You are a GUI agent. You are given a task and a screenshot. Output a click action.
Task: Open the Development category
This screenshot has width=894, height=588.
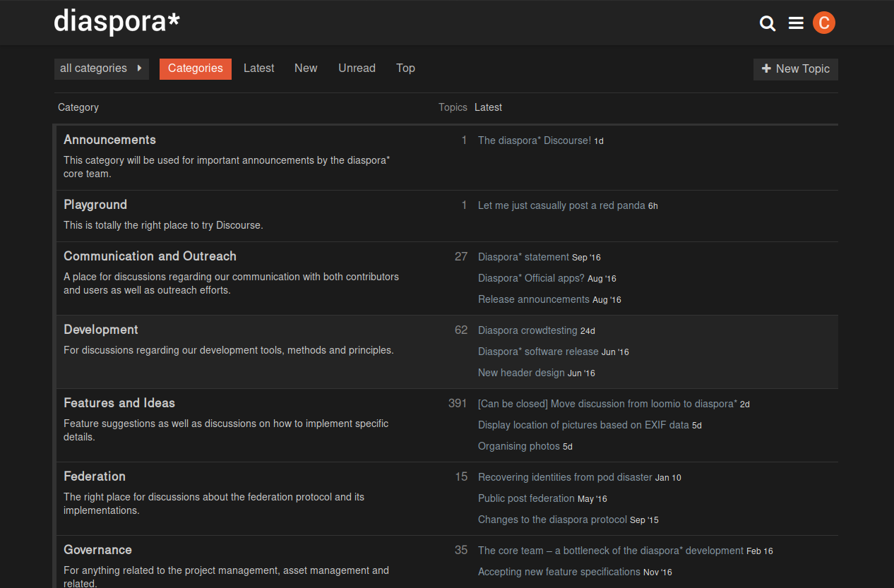[x=101, y=330]
